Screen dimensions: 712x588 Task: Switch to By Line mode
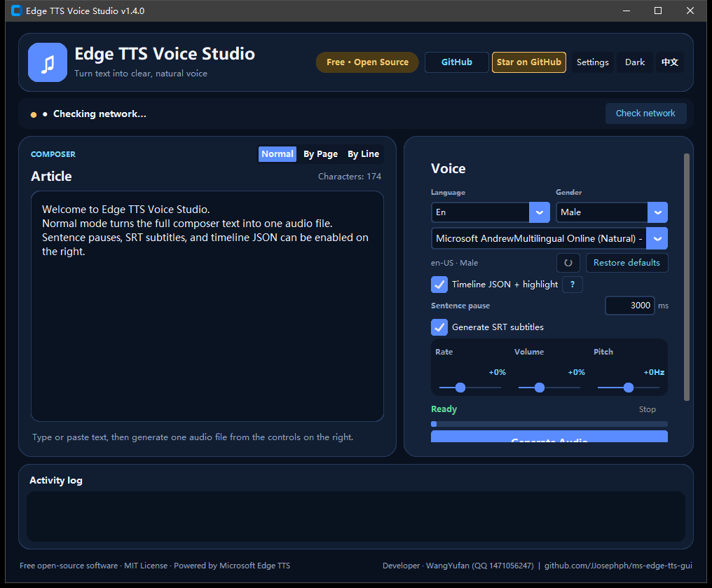click(363, 154)
